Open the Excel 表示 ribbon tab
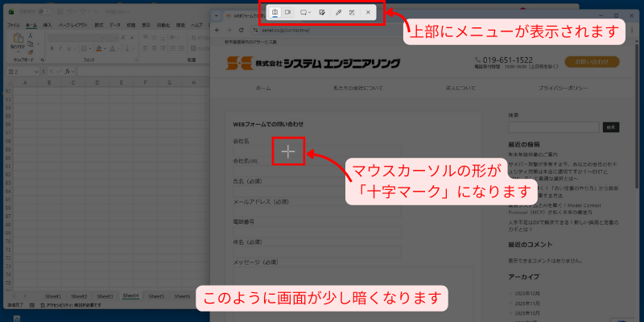This screenshot has width=644, height=322. point(147,25)
